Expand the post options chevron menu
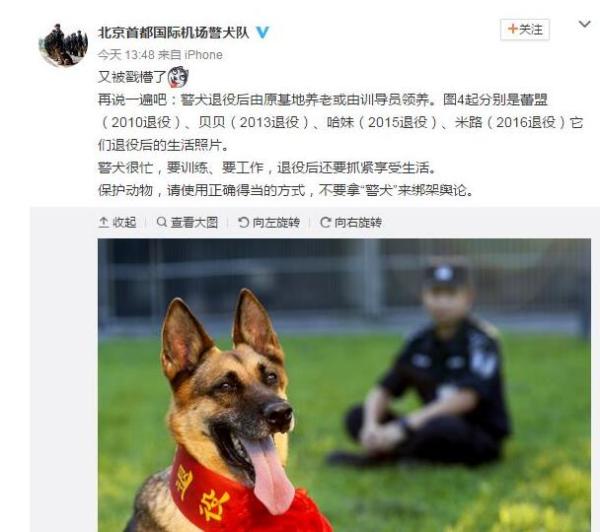The image size is (600, 532). coord(584,24)
